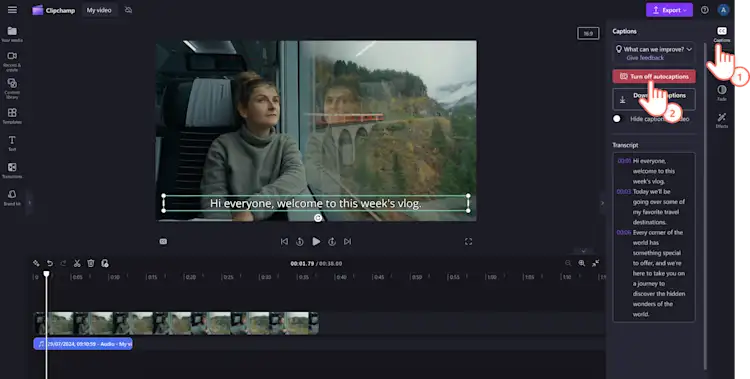Open Brand kit in the sidebar
Image resolution: width=750 pixels, height=379 pixels.
point(12,197)
